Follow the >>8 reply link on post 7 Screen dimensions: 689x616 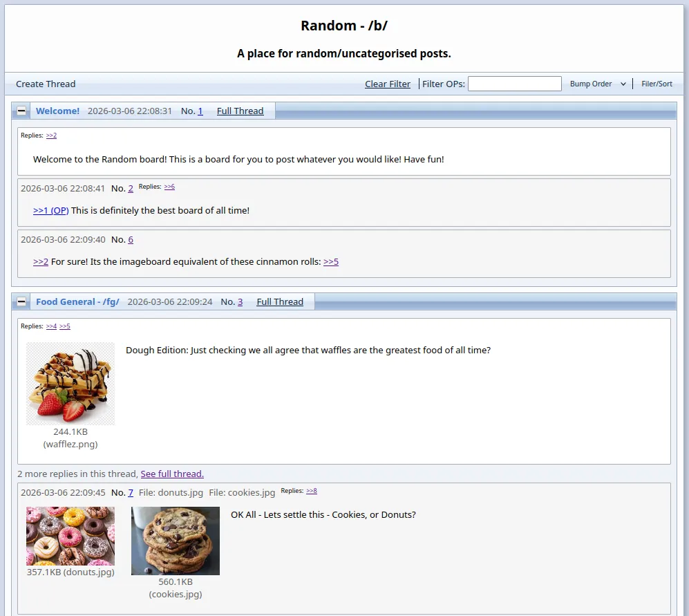pos(312,491)
